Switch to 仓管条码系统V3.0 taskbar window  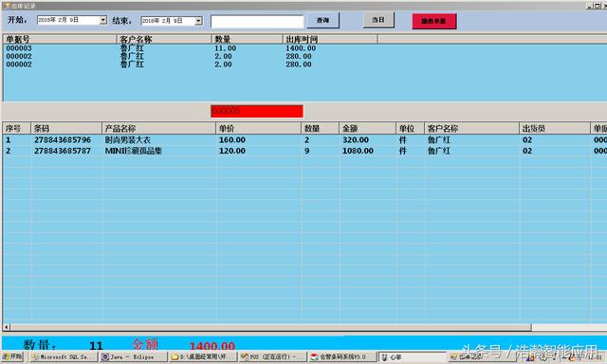(342, 357)
